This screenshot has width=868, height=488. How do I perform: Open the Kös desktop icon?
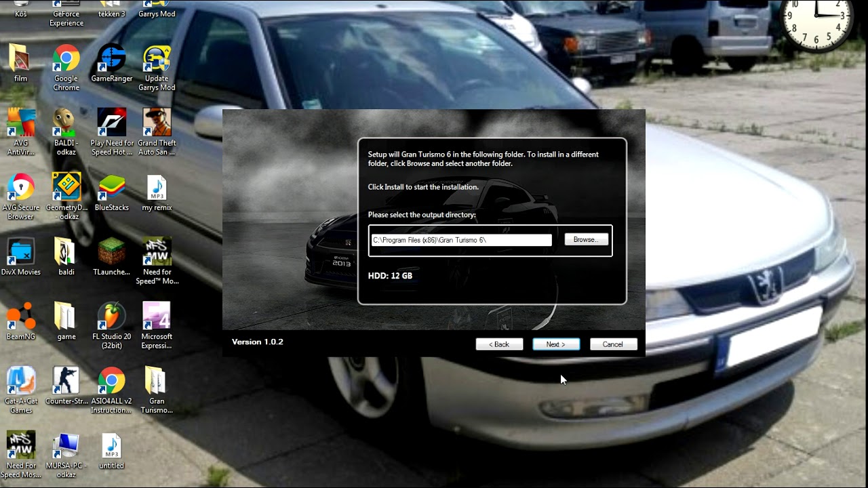pyautogui.click(x=21, y=9)
